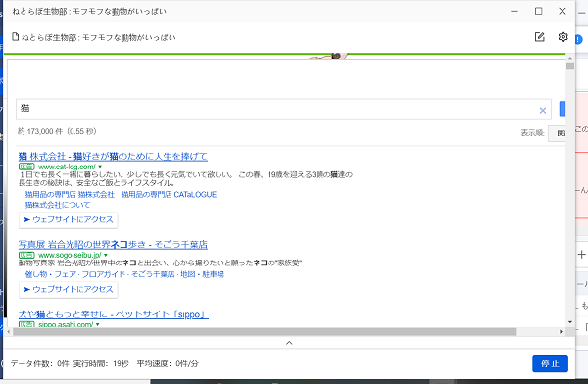Screen dimensions: 588x384
Task: Minimize the ねとらぼ生物部 window
Action: (514, 11)
